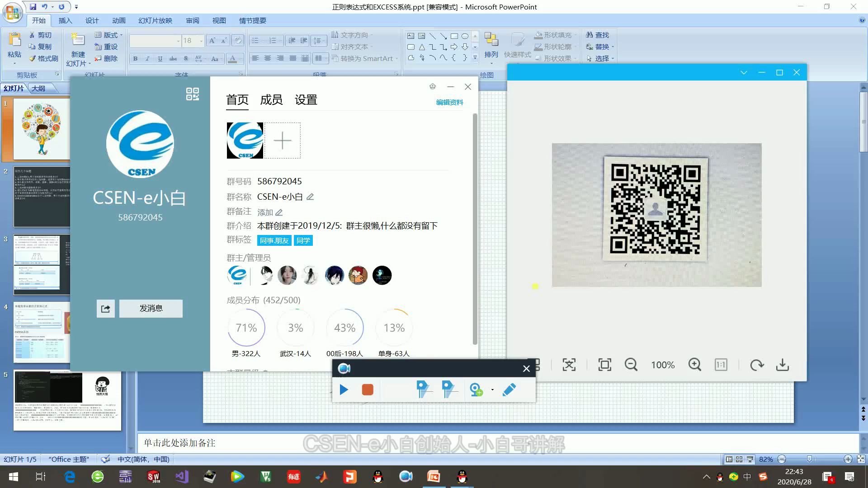The width and height of the screenshot is (868, 488).
Task: Switch to the 成员 tab
Action: [x=271, y=100]
